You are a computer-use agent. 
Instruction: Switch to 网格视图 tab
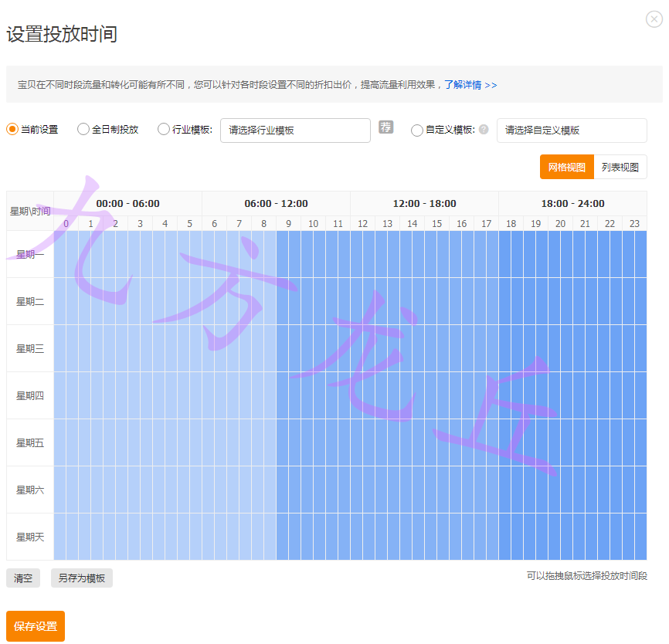click(566, 167)
